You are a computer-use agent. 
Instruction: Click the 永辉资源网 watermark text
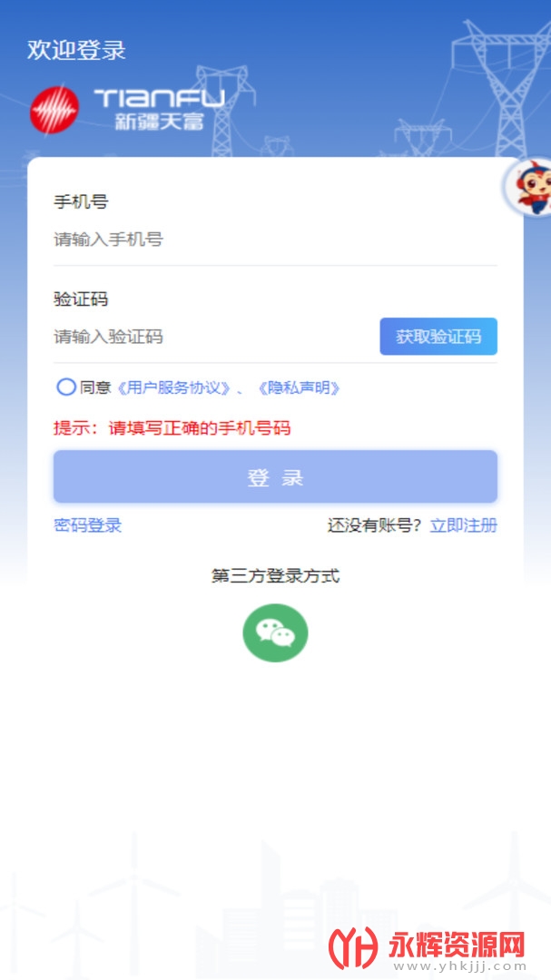456,944
